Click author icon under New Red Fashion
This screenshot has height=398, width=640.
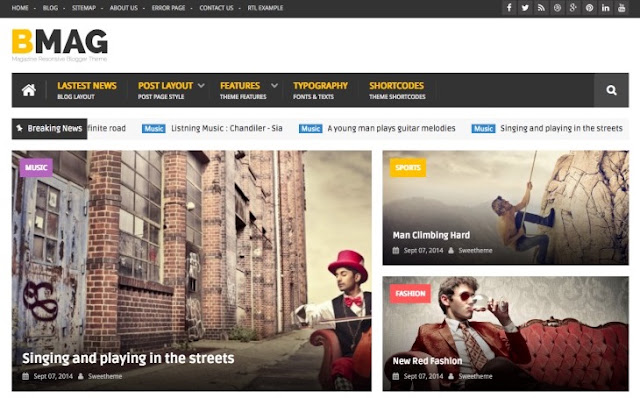pos(451,376)
